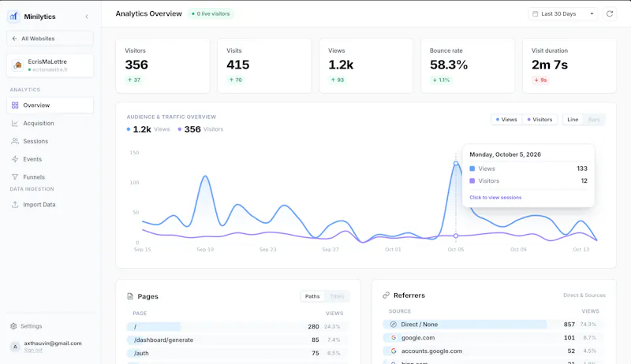The height and width of the screenshot is (364, 631).
Task: Click the Import Data upload icon
Action: coord(15,205)
